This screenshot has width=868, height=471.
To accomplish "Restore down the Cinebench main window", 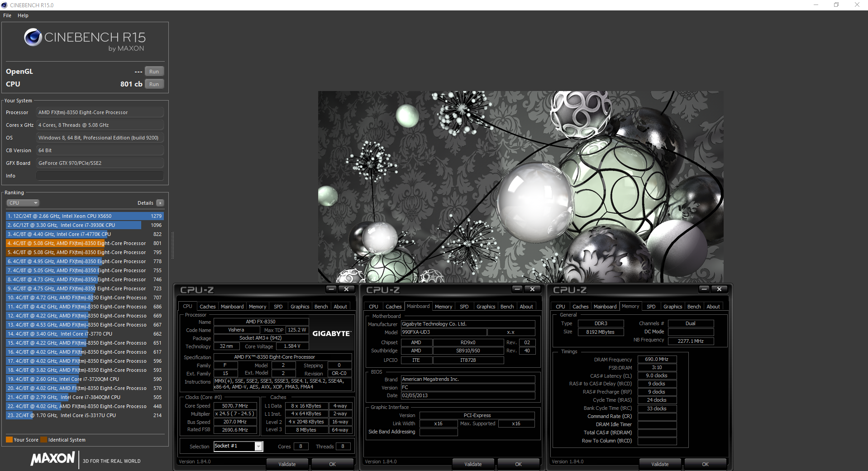I will pos(836,5).
